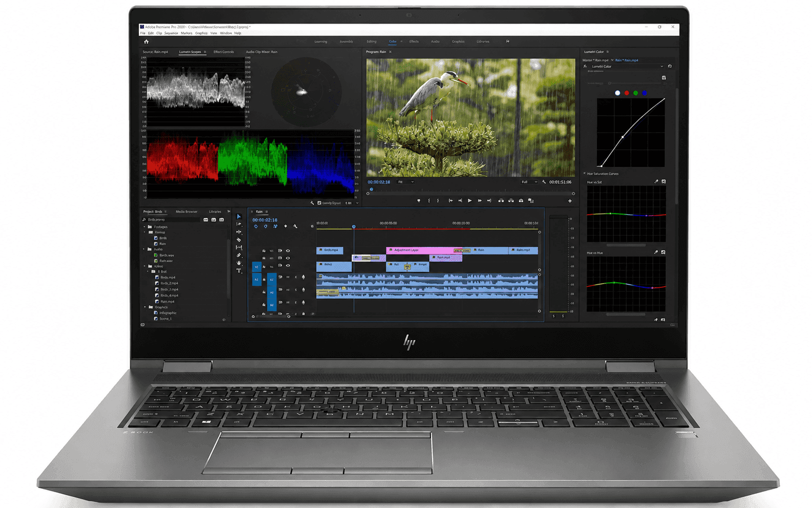812x508 pixels.
Task: Pick a color with Hue vs Hue eyedropper
Action: coord(656,252)
